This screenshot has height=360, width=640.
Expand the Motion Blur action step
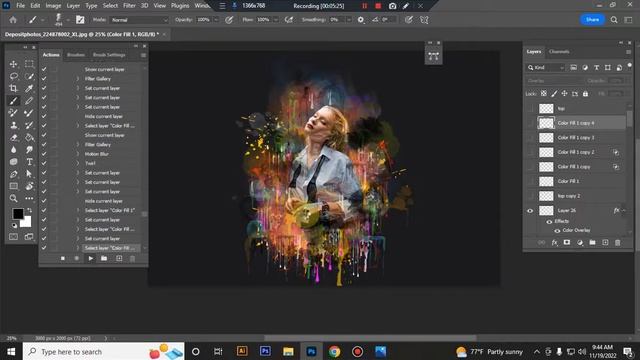tap(78, 154)
